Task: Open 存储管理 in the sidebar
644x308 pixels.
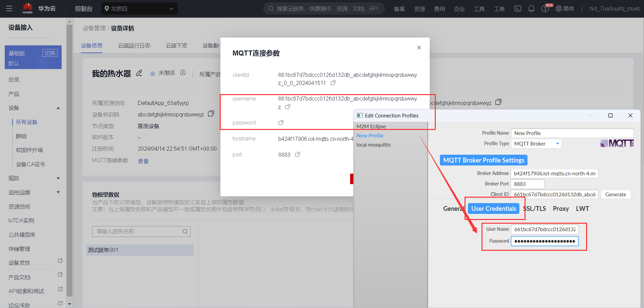Action: click(19, 249)
